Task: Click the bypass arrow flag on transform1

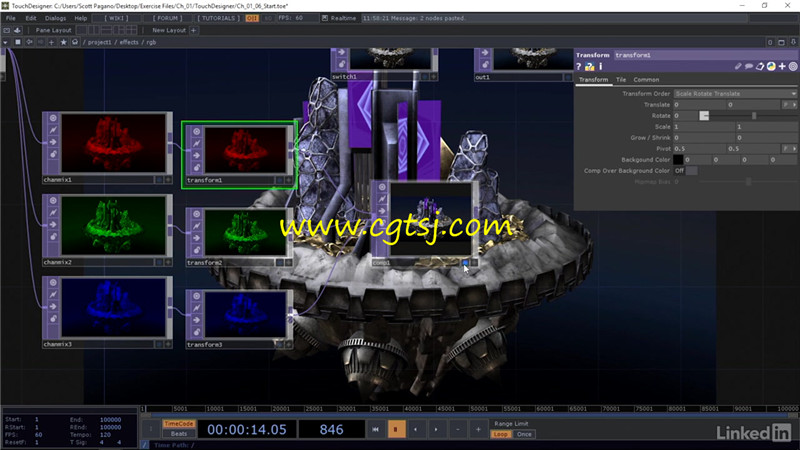Action: (196, 156)
